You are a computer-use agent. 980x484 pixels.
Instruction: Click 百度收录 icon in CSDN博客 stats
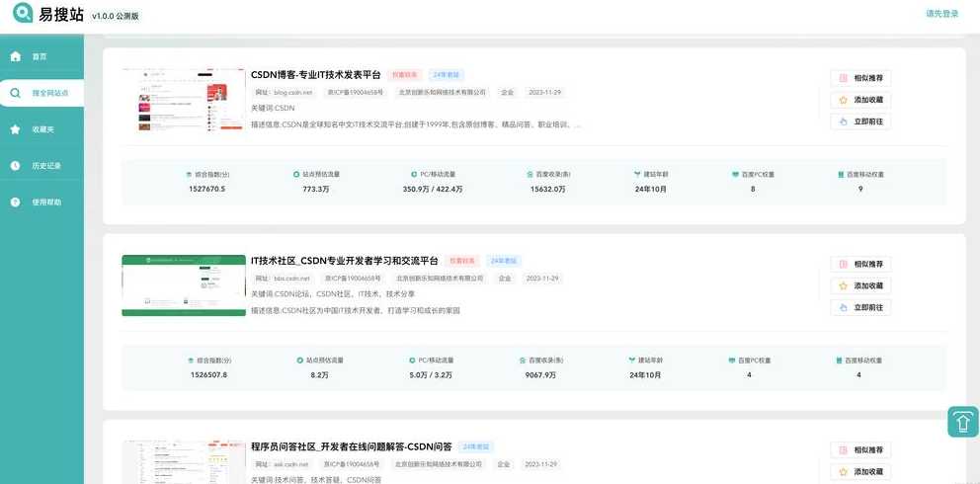[x=530, y=174]
